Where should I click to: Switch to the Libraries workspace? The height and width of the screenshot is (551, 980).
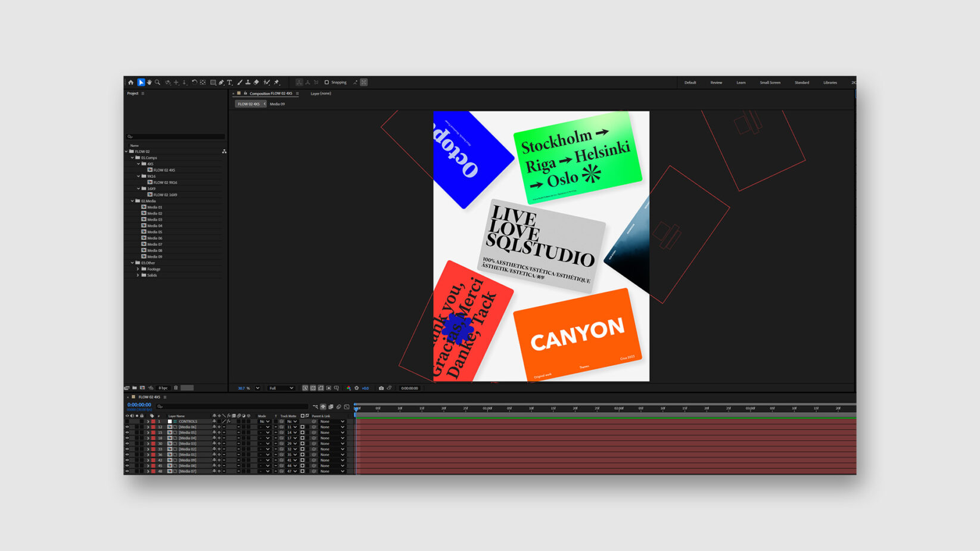(830, 82)
